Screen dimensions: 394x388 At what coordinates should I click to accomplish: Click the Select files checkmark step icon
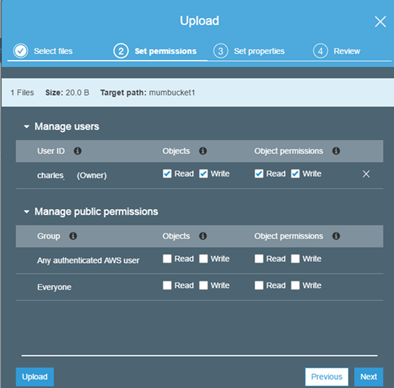point(21,51)
